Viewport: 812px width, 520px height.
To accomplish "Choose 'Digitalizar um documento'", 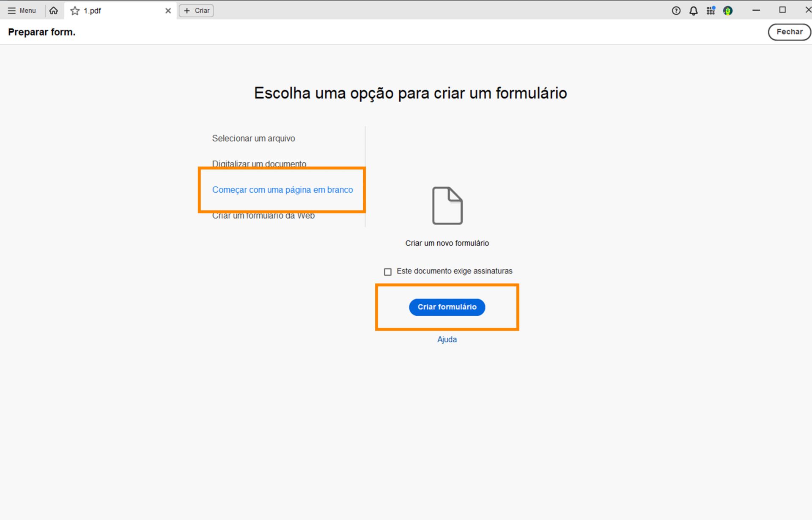I will pyautogui.click(x=259, y=164).
